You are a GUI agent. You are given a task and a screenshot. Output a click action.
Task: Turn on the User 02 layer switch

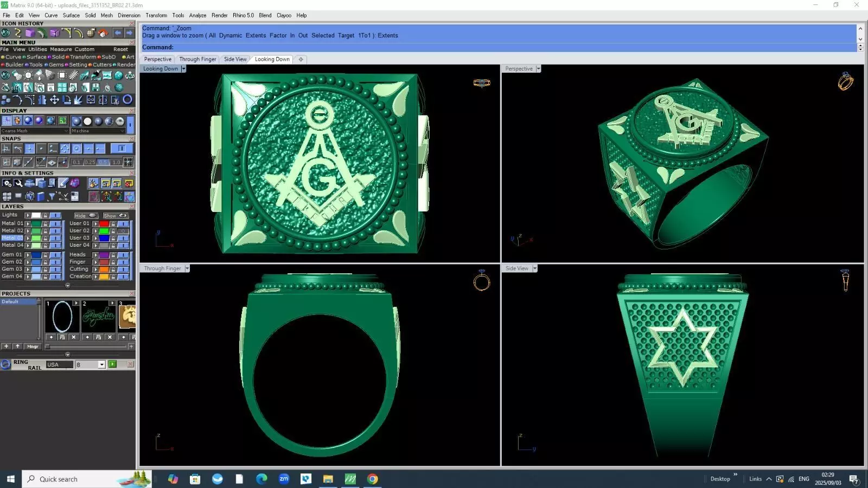point(124,231)
